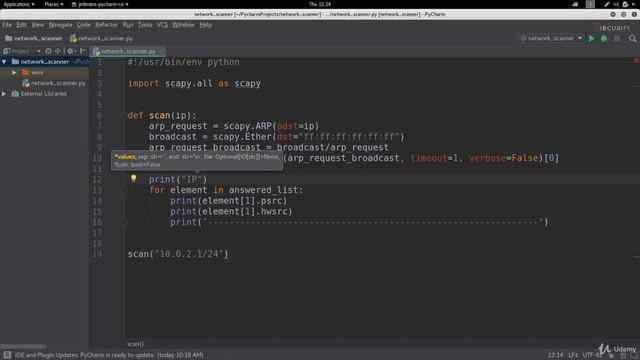Open the Applications menu in top bar

click(19, 4)
